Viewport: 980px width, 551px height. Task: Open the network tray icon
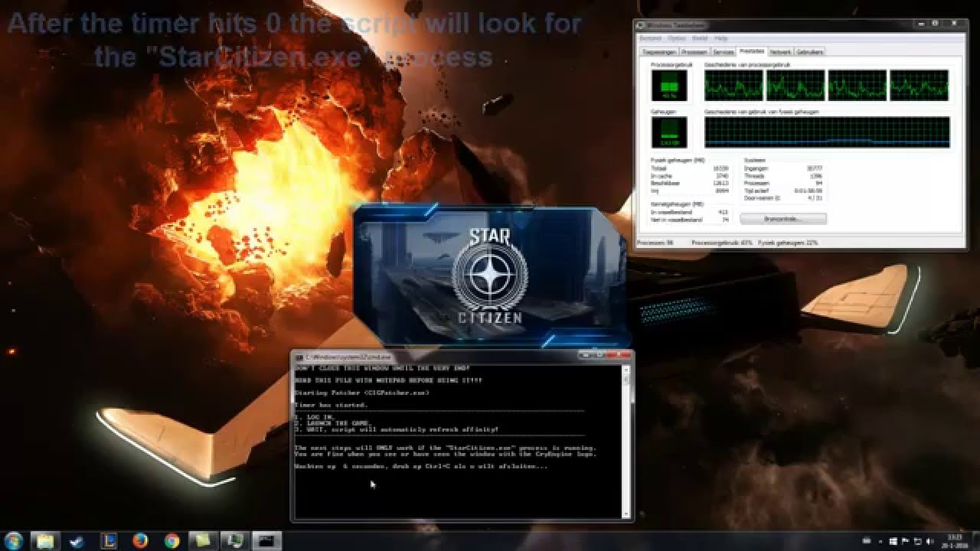coord(918,541)
